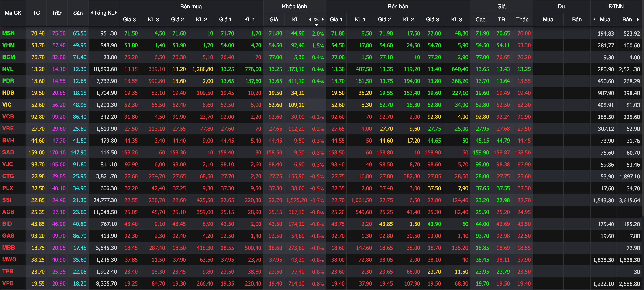Click the Khớp lệnh group header
The height and width of the screenshot is (290, 644).
(x=295, y=7)
